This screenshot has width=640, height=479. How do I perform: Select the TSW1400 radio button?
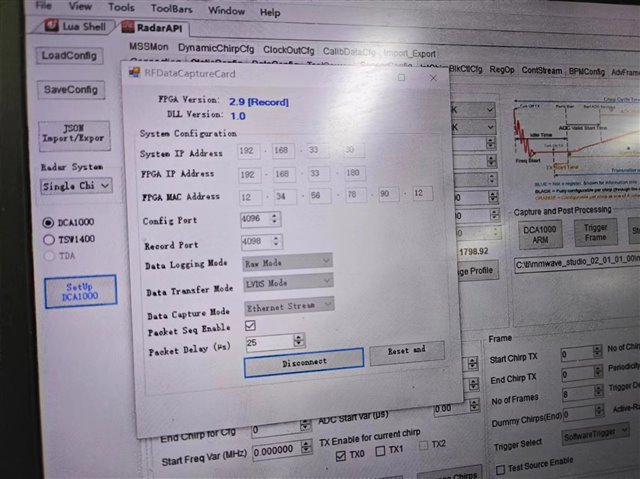(x=49, y=240)
